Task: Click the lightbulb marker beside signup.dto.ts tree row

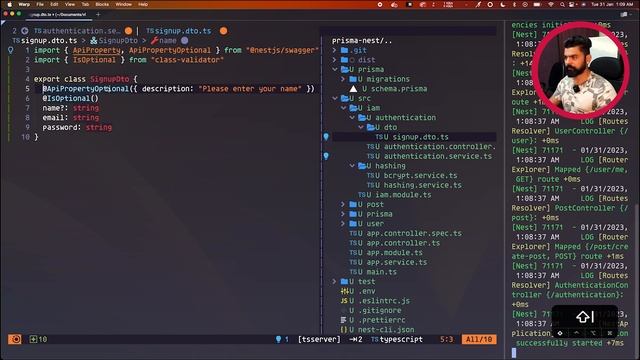Action: pos(326,137)
